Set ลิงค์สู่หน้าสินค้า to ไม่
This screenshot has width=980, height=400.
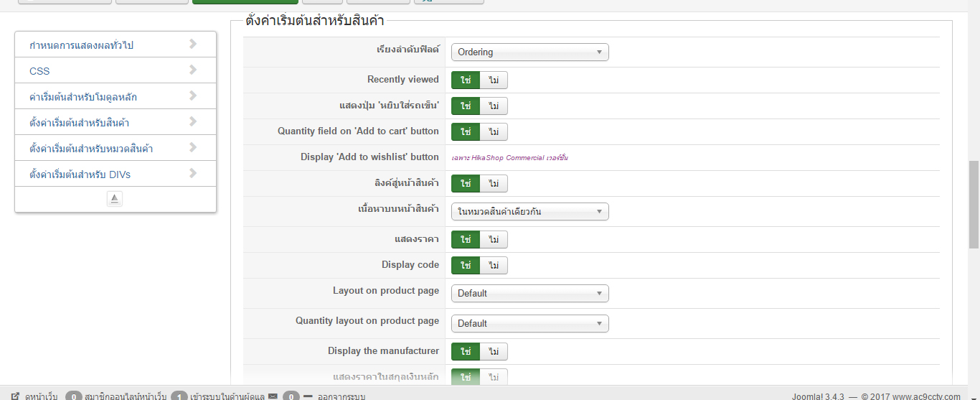coord(494,183)
